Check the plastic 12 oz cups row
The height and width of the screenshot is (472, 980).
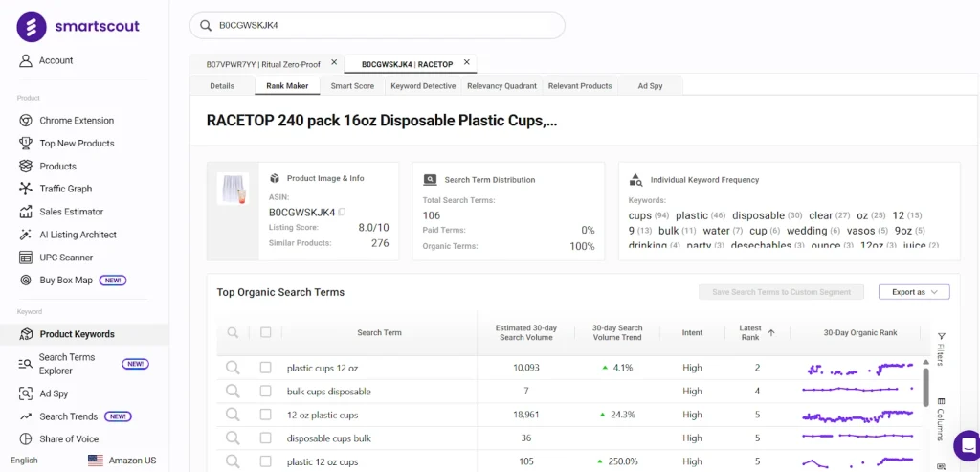(266, 461)
